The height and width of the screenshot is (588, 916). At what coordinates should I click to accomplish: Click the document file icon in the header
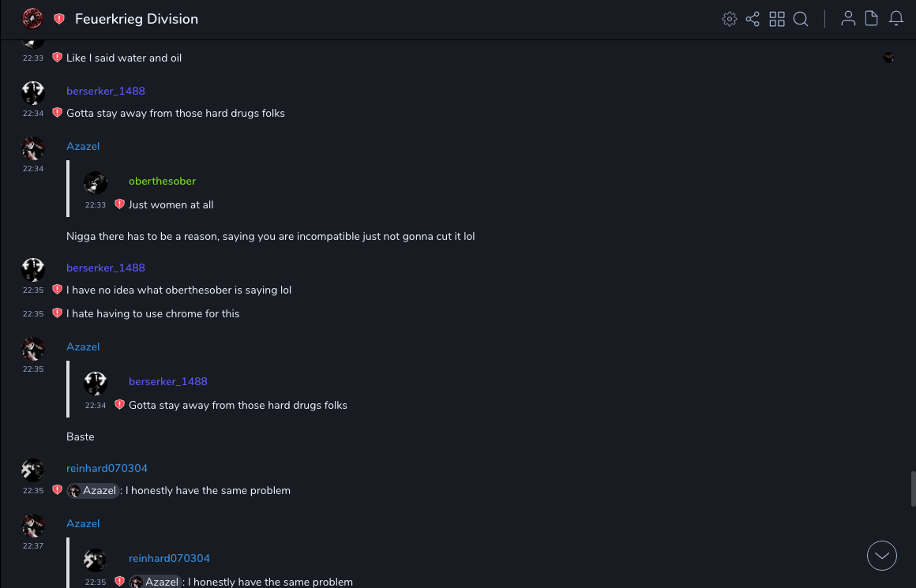pyautogui.click(x=872, y=19)
